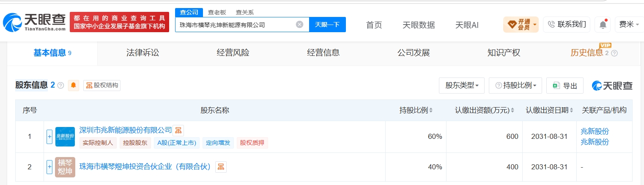Open notifications via the bell icon in header

pyautogui.click(x=603, y=25)
